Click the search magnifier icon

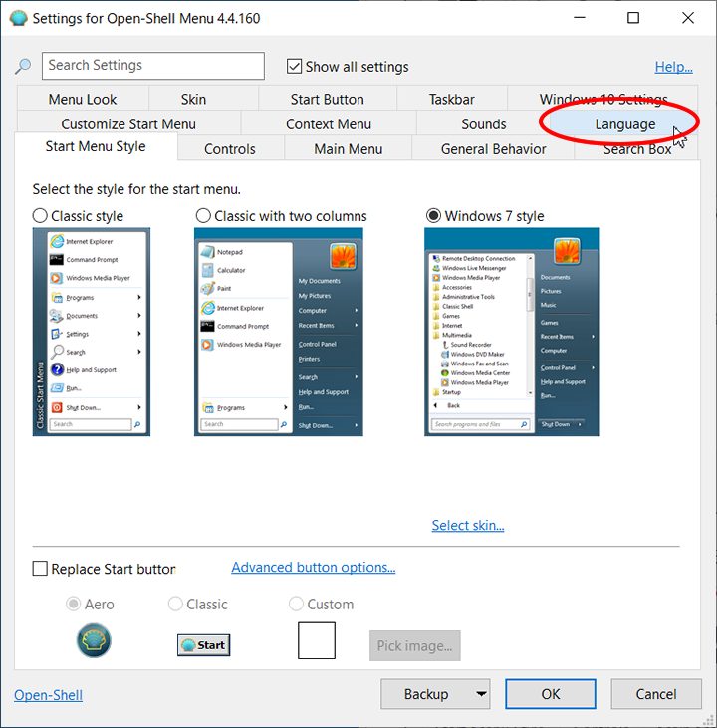(x=23, y=66)
